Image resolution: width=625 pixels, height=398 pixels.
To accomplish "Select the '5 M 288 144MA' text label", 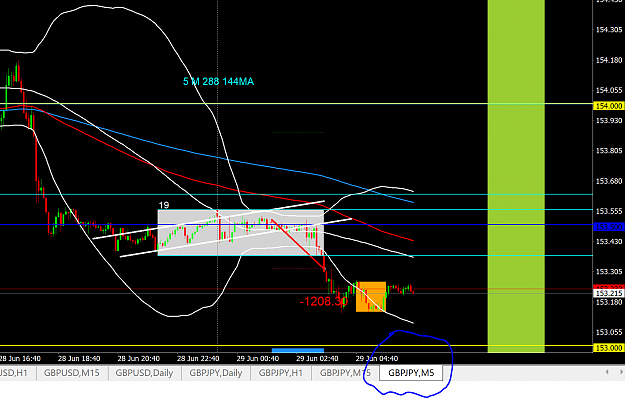I will click(218, 82).
